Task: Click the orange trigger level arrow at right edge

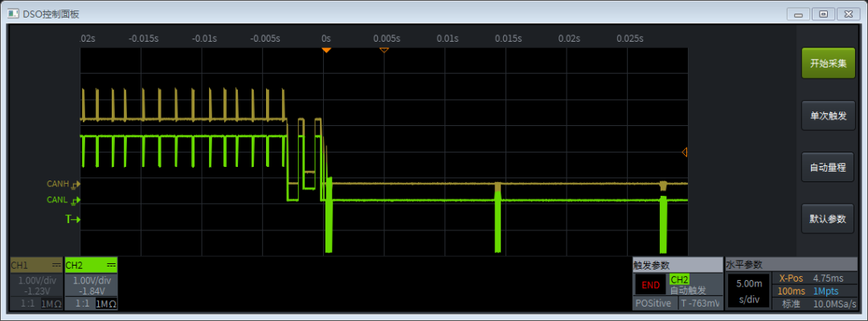Action: coord(684,152)
